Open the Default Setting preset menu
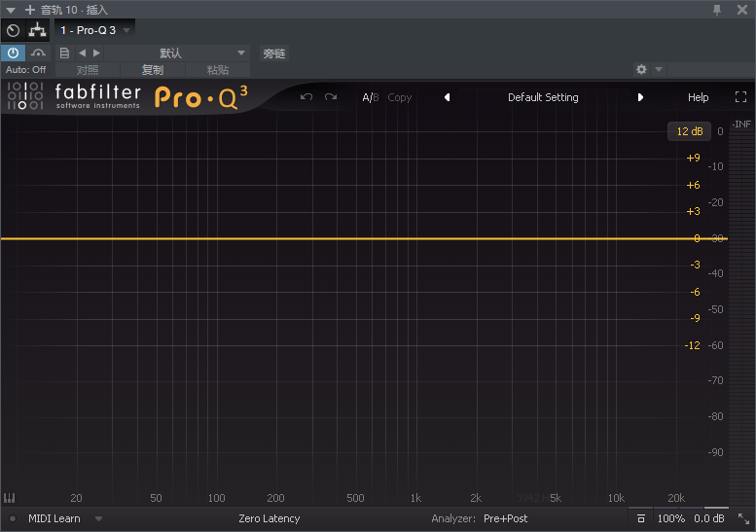 click(543, 97)
